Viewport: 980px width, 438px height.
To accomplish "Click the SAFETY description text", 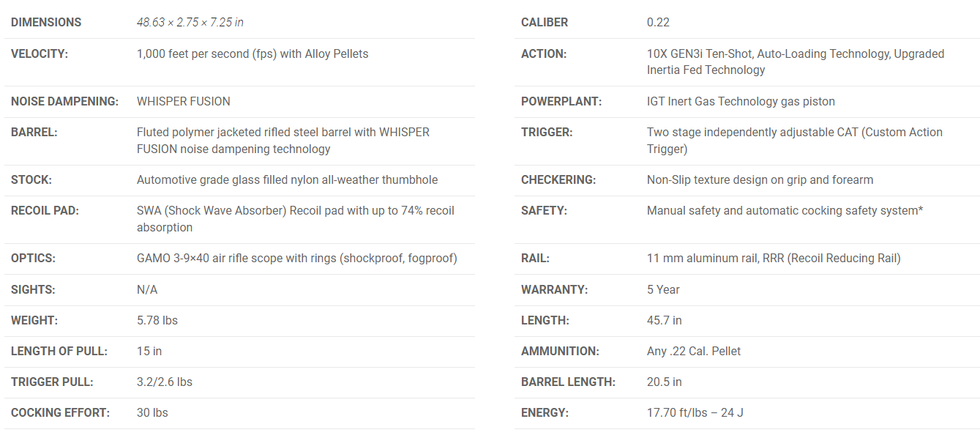I will tap(785, 211).
